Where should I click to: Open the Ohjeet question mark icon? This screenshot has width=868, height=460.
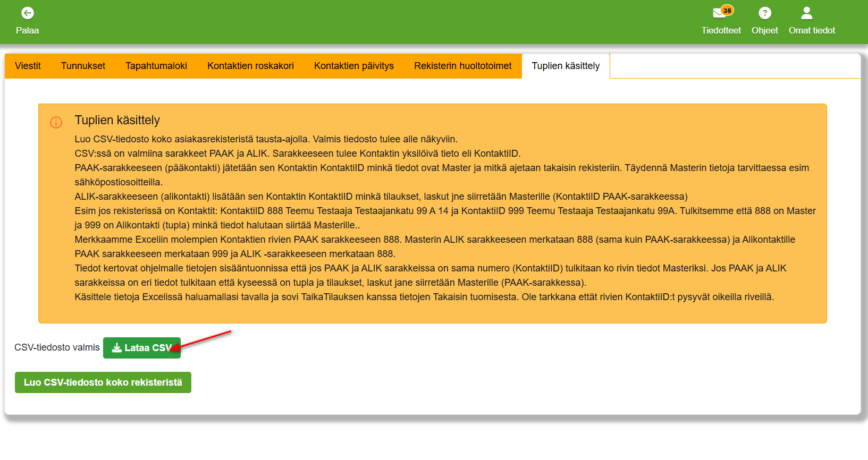[764, 13]
